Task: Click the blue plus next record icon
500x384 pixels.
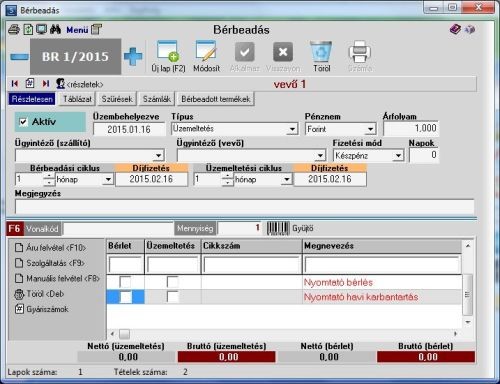Action: pyautogui.click(x=133, y=56)
